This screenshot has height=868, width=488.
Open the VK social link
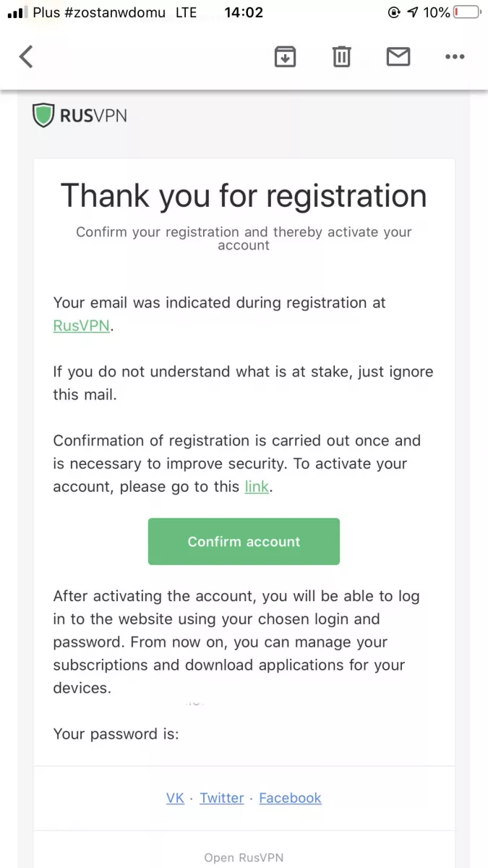(x=175, y=798)
